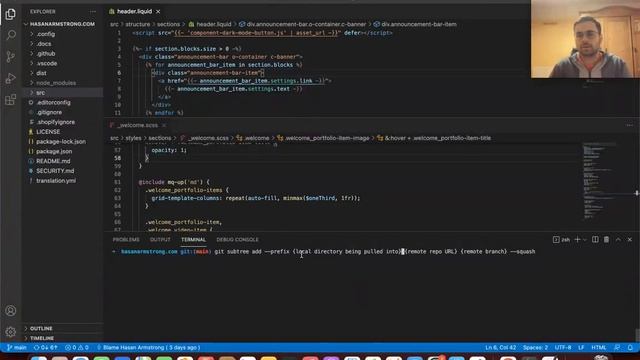Collapse the HASANARMSTRONG.COM root folder

coord(62,24)
